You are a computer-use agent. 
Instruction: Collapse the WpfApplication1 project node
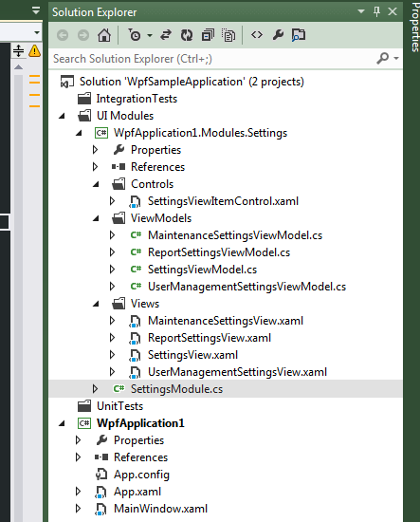[62, 423]
